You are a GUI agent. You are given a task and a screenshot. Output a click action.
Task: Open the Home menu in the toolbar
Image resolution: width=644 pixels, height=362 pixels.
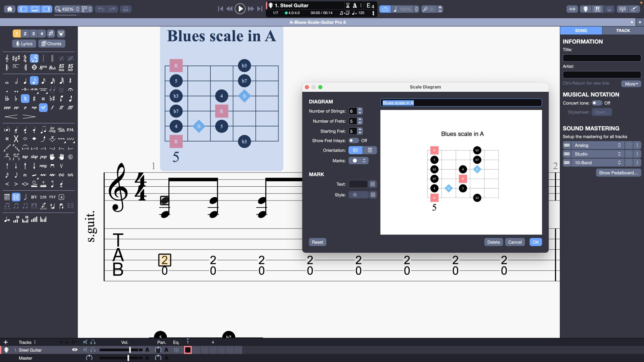pos(10,9)
